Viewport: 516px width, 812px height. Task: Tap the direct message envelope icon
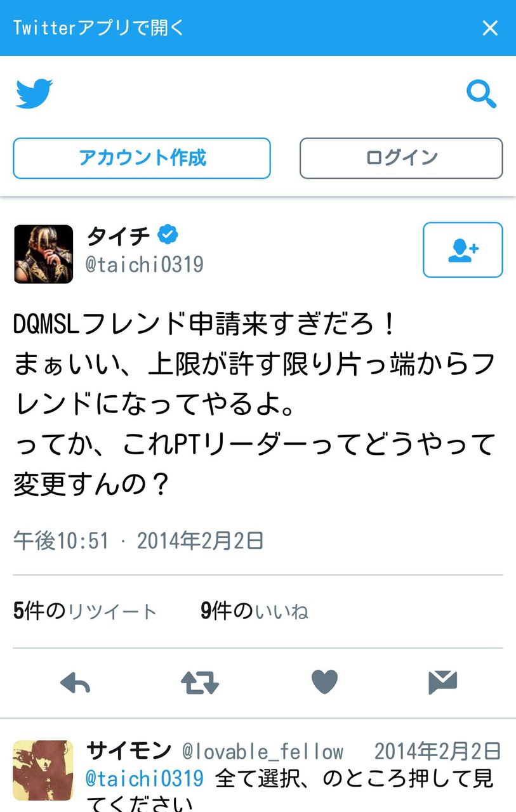pyautogui.click(x=443, y=682)
